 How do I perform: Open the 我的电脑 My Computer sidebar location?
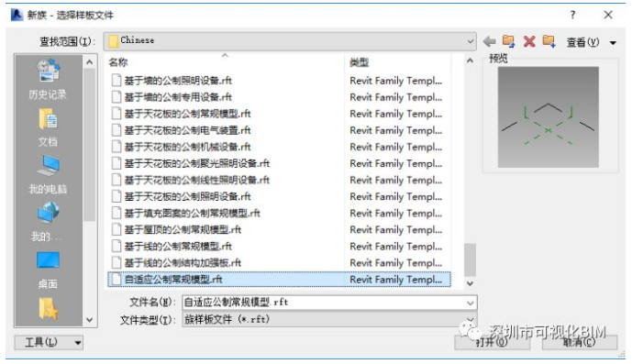coord(48,174)
